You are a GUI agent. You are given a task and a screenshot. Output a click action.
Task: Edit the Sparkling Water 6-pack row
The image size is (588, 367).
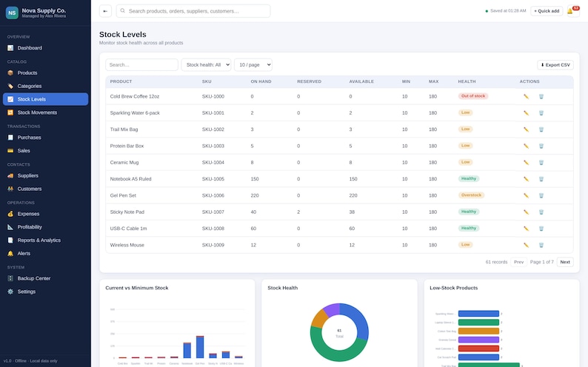pyautogui.click(x=526, y=112)
